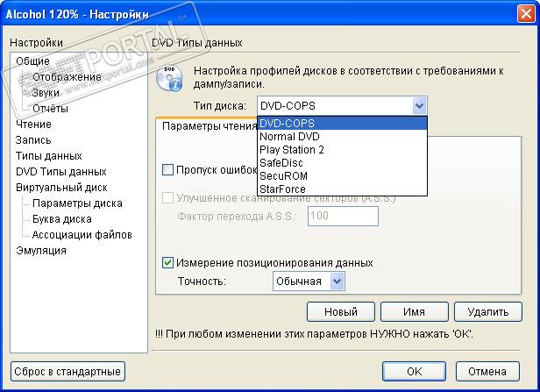
Task: Choose Normal DVD from the list
Action: pos(342,137)
